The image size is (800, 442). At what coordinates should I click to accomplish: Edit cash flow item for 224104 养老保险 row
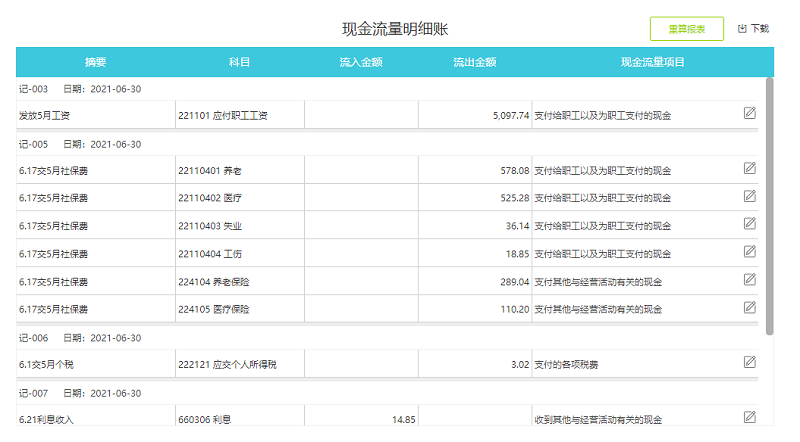(x=749, y=279)
